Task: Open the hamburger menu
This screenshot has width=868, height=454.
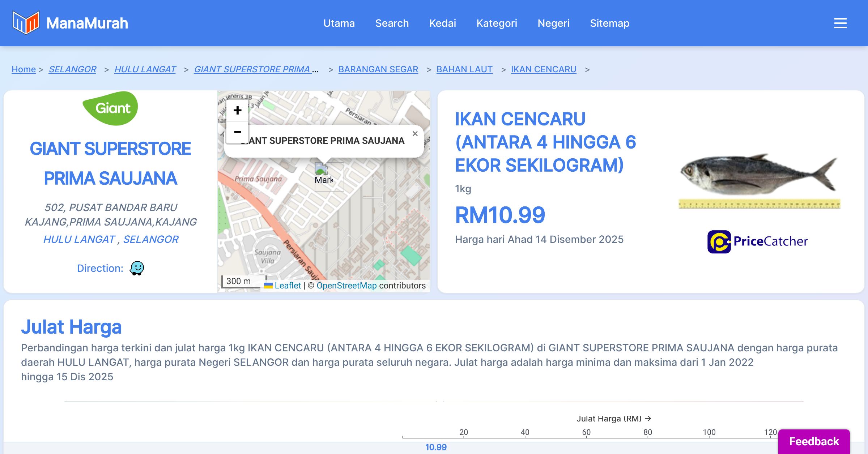Action: tap(840, 23)
